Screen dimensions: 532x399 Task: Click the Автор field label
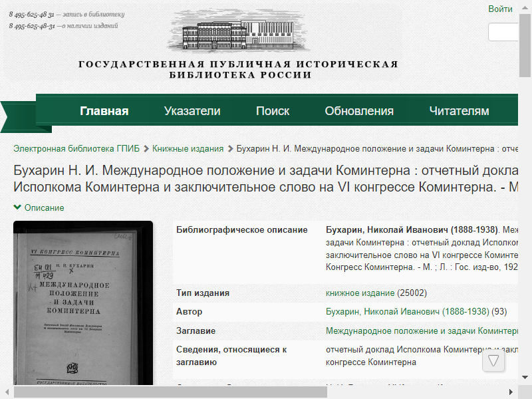(x=189, y=311)
